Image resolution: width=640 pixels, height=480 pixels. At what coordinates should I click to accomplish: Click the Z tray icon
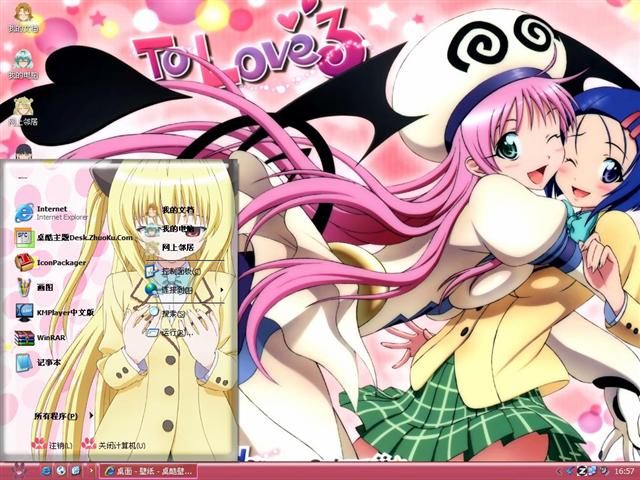(x=582, y=471)
